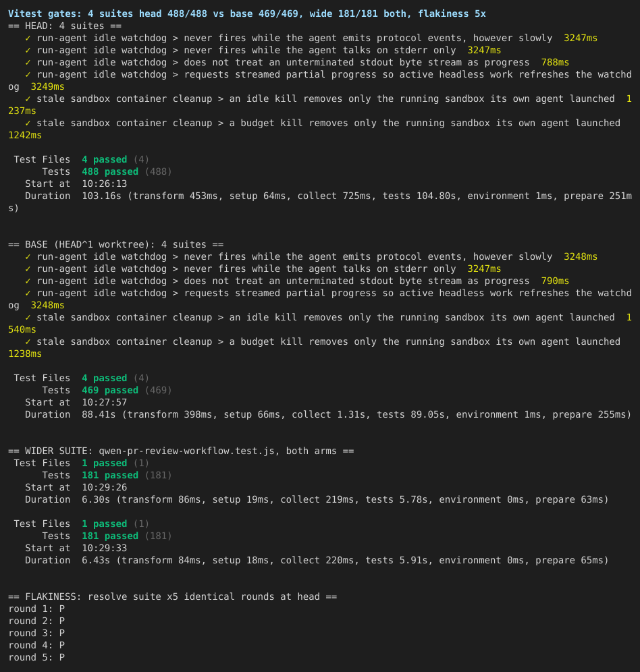This screenshot has width=640, height=672.
Task: Click '4 passed' test files in BASE summary
Action: (x=105, y=379)
